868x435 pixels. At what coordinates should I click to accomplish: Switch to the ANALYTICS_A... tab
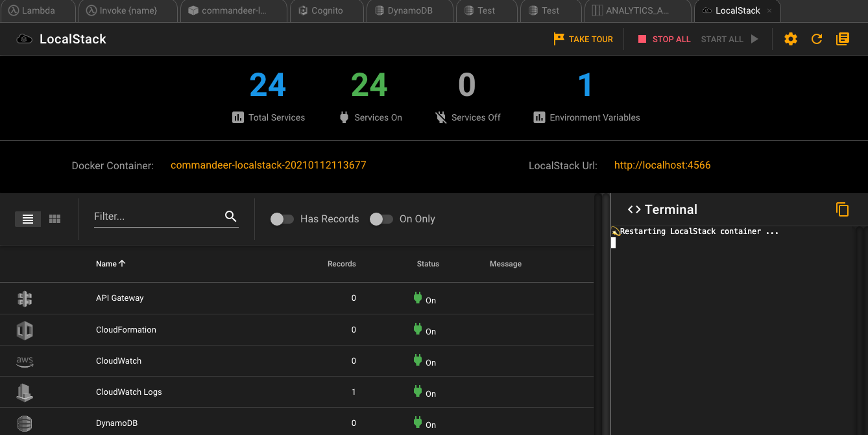click(x=638, y=11)
